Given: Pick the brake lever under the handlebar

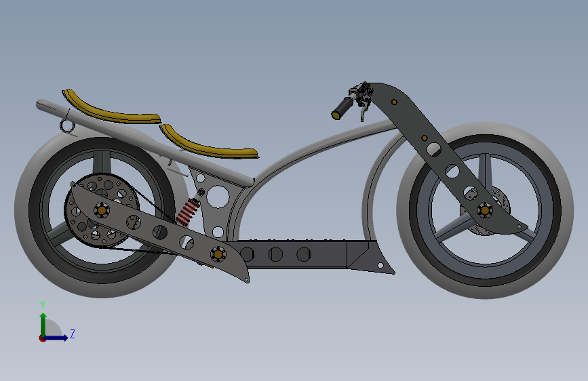Looking at the screenshot, I should coord(363,113).
